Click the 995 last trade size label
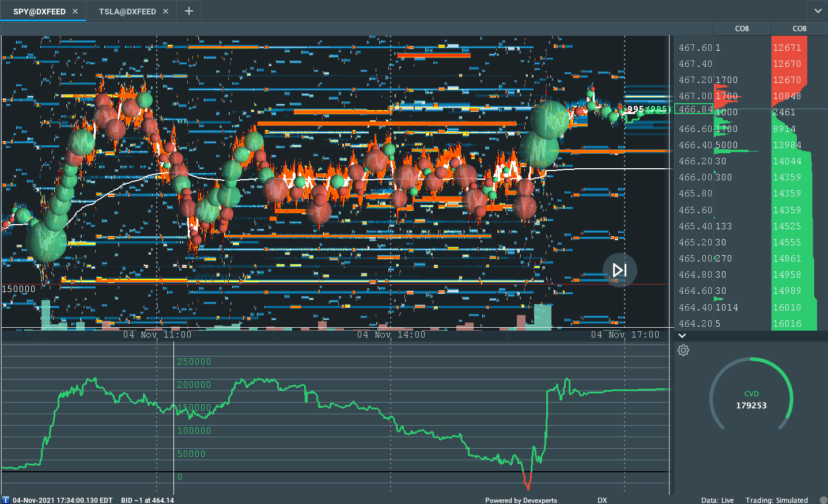 pos(636,109)
